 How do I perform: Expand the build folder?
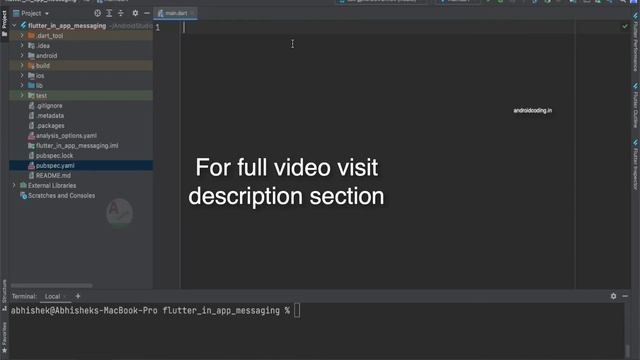tap(22, 66)
